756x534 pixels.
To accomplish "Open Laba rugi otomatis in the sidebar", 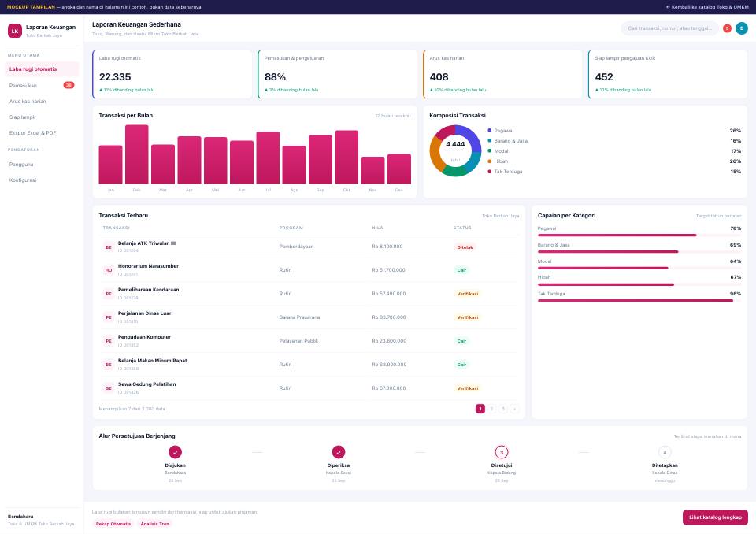I will point(42,69).
